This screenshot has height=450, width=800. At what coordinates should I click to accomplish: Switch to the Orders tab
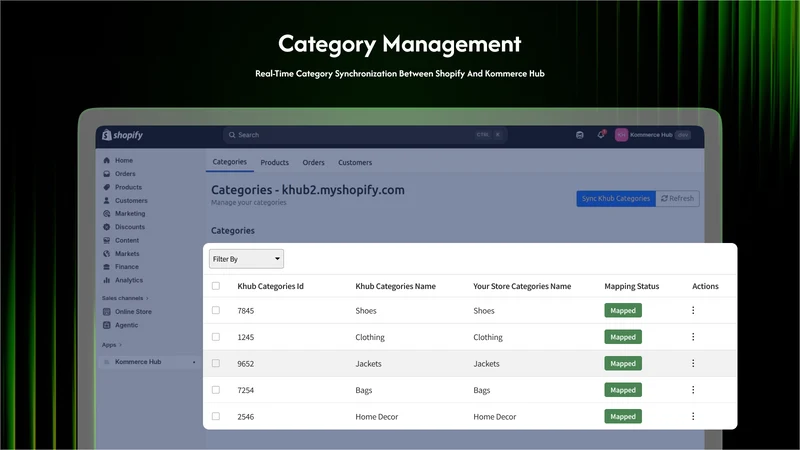(313, 162)
